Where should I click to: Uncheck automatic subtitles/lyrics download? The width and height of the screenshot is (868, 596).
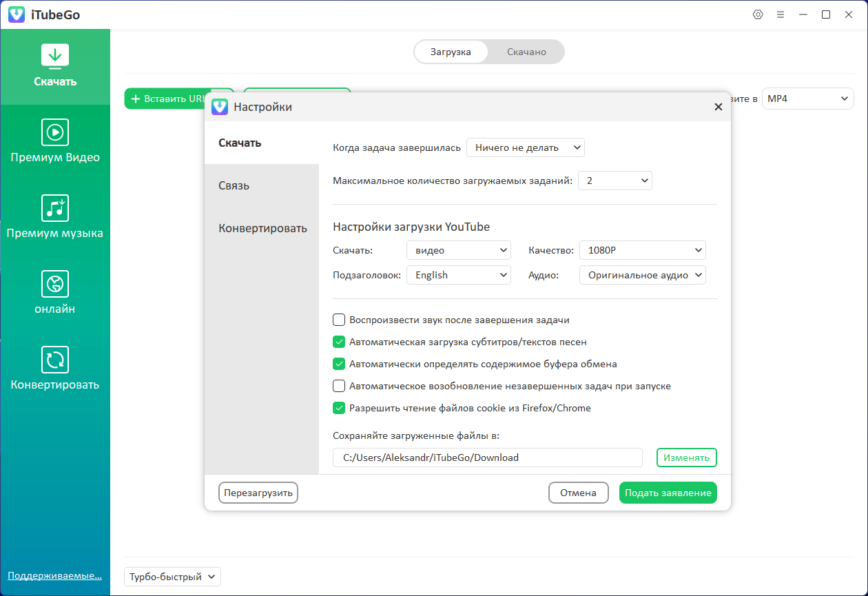339,342
